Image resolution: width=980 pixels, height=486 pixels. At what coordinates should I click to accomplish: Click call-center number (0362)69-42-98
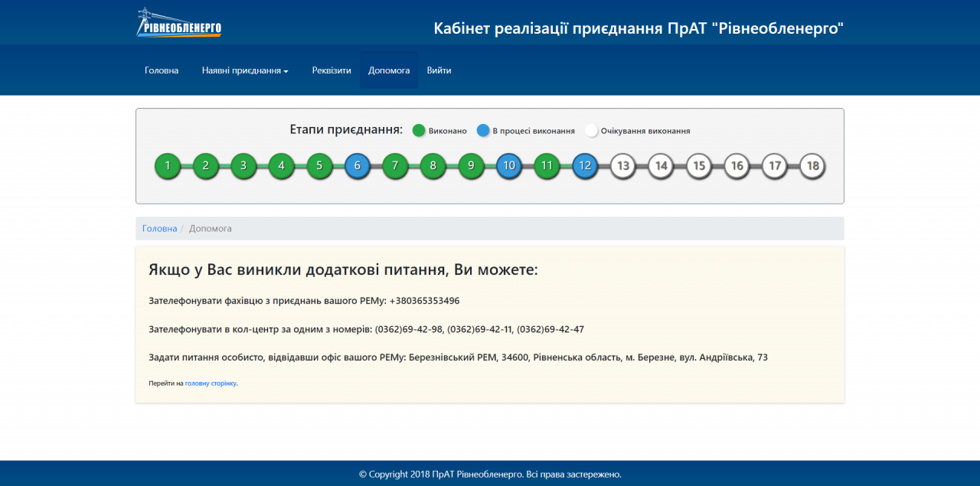click(x=409, y=329)
